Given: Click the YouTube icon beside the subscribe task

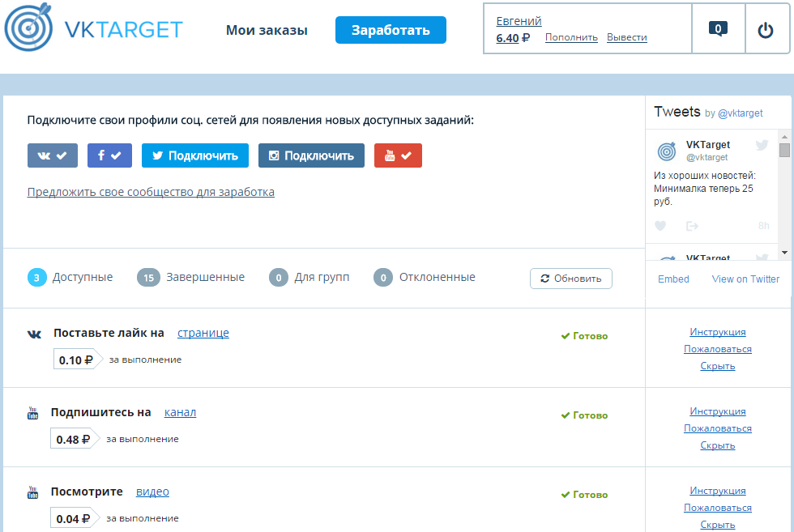Looking at the screenshot, I should [32, 411].
